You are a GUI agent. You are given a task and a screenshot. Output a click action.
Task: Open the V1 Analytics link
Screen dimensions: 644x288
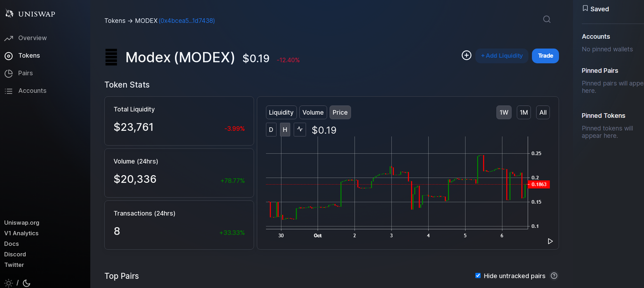[x=21, y=233]
